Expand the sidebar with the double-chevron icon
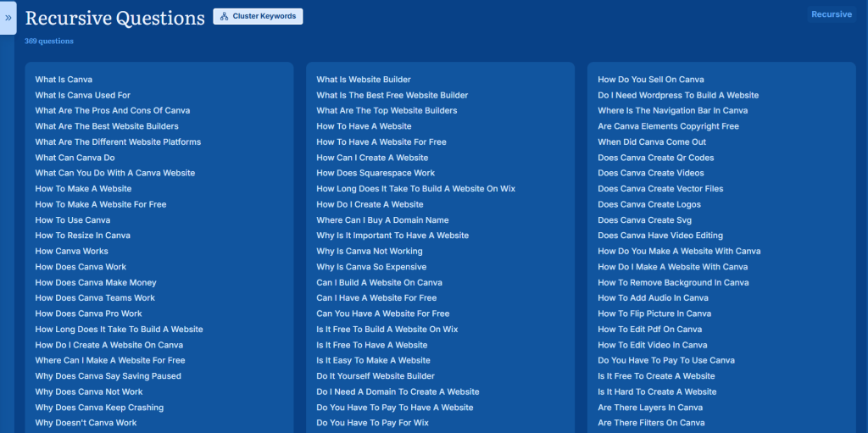The width and height of the screenshot is (868, 433). click(x=8, y=18)
